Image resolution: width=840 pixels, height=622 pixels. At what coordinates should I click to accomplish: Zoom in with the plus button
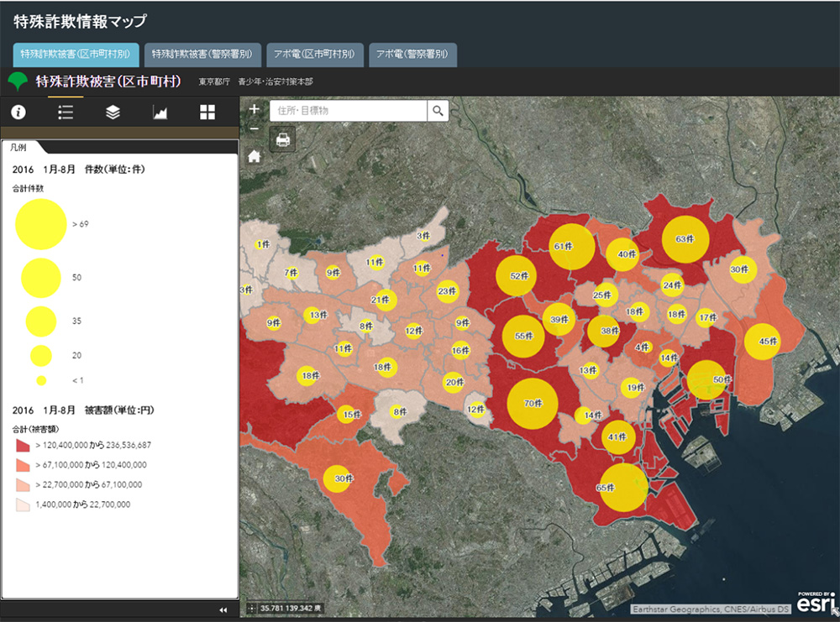coord(255,109)
